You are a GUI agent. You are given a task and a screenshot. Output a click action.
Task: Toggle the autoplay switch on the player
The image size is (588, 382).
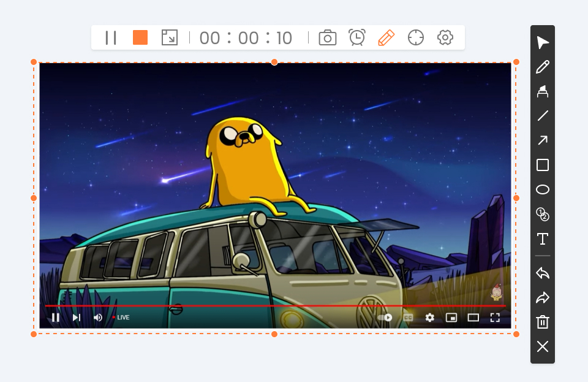coord(385,318)
